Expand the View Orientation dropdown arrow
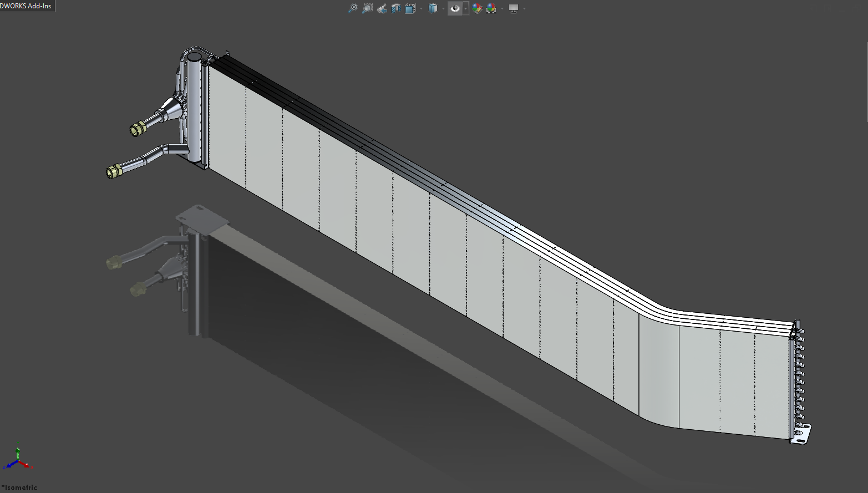 (421, 8)
